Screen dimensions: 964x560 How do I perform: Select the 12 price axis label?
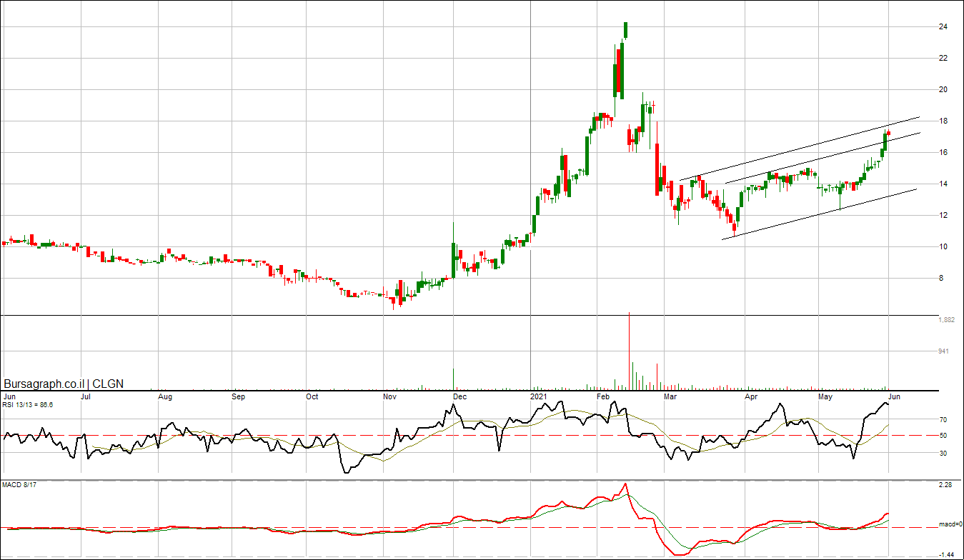pyautogui.click(x=943, y=216)
